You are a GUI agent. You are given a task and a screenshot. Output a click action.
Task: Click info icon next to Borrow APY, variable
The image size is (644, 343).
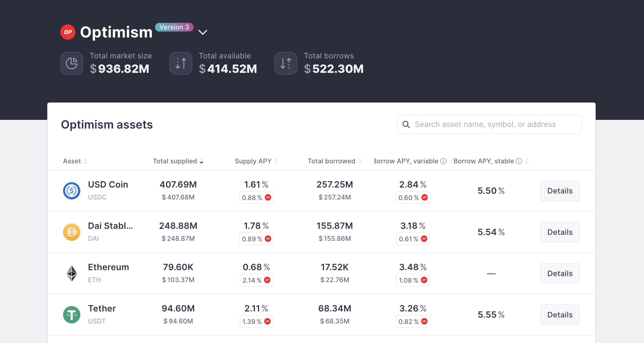tap(443, 161)
